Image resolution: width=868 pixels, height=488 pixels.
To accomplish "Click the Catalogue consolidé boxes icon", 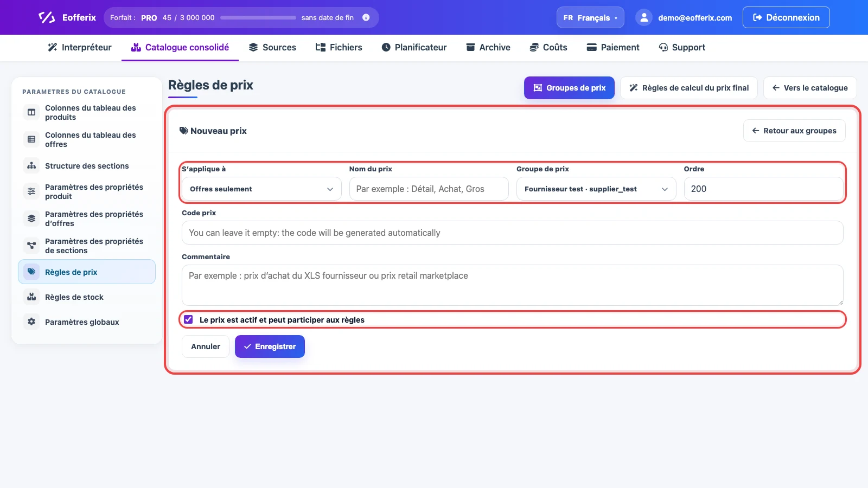I will (136, 47).
